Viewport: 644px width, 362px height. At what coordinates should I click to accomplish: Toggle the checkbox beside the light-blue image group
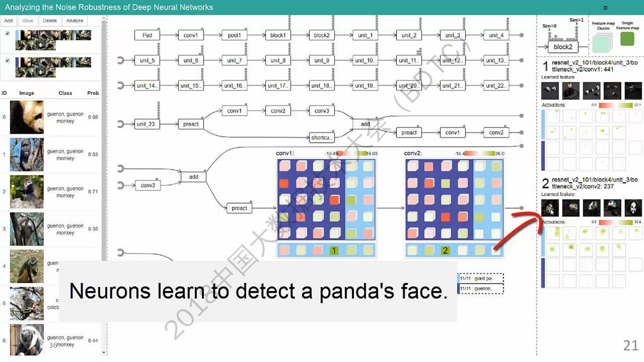[x=7, y=34]
